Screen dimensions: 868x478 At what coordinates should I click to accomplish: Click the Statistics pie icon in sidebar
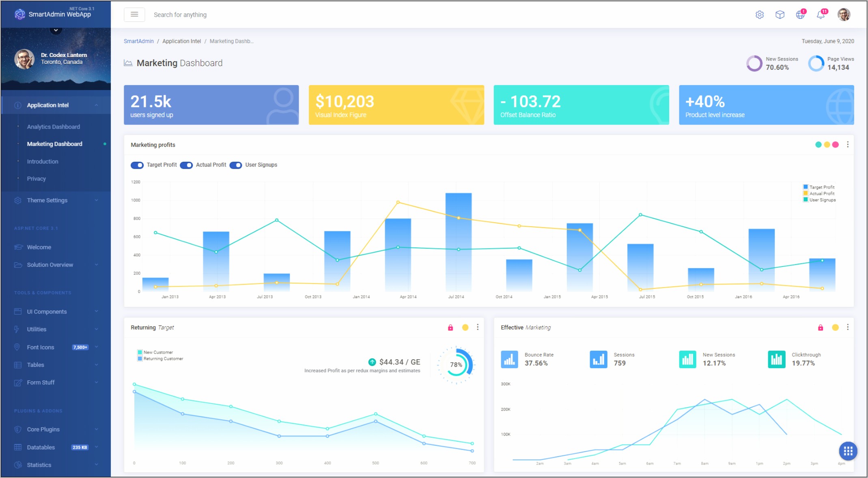click(18, 465)
